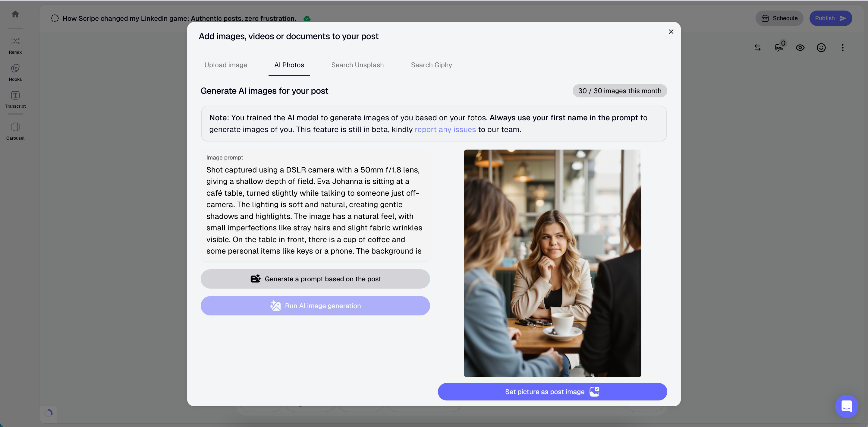This screenshot has height=427, width=868.
Task: Select the generated café photo thumbnail
Action: tap(552, 263)
